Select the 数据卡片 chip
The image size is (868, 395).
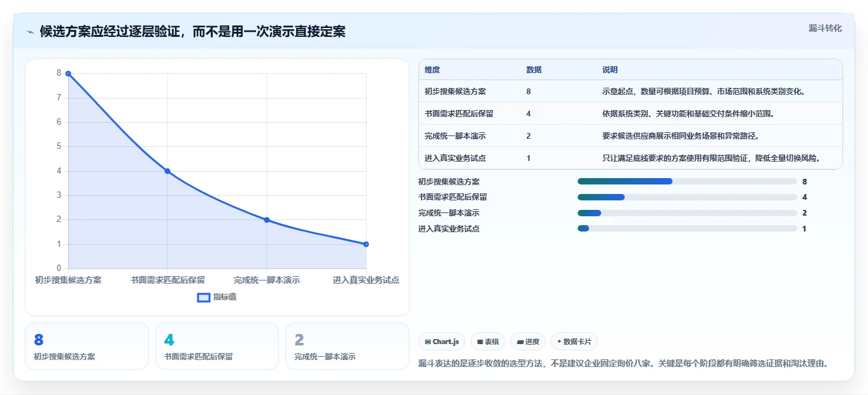pos(574,342)
